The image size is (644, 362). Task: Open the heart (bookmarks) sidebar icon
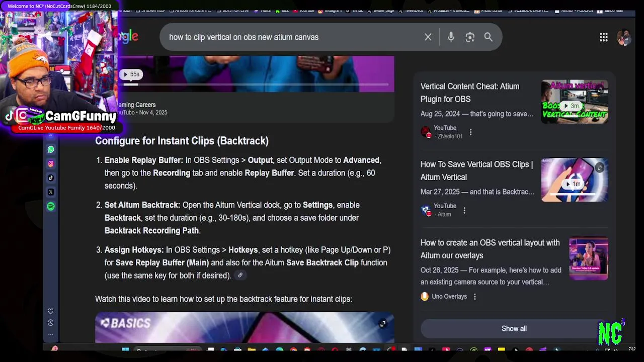point(50,311)
